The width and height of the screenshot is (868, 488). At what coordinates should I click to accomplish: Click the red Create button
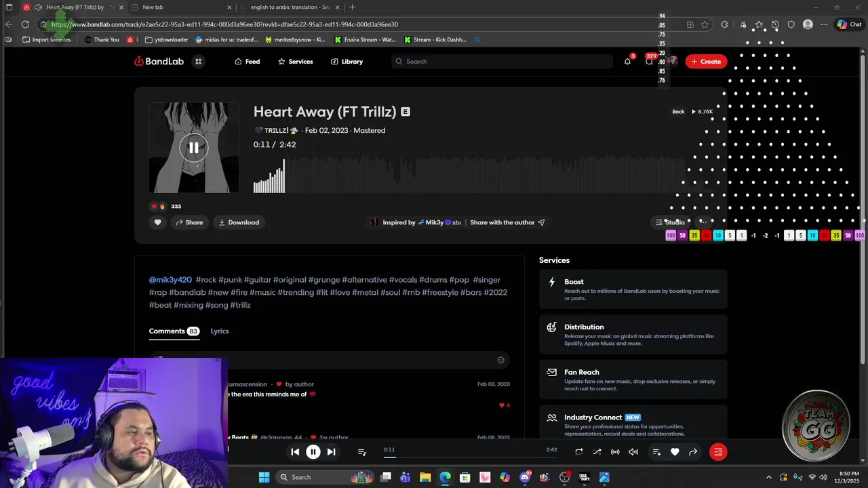[x=706, y=61]
